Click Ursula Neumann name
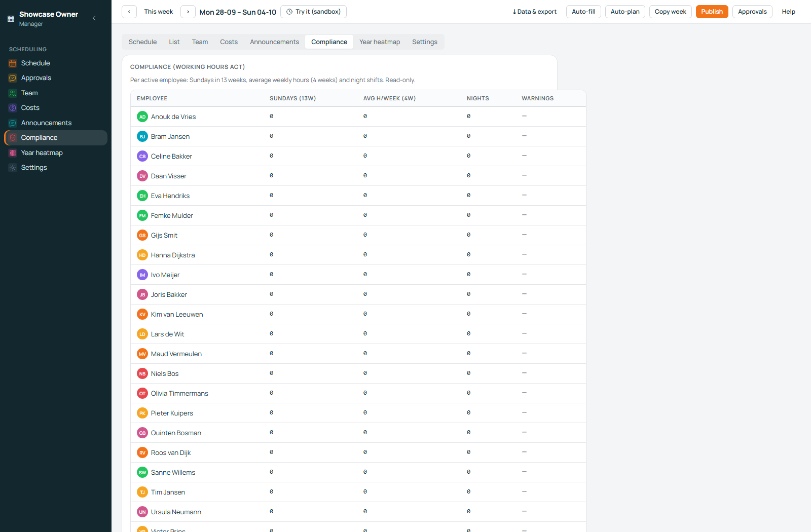 [x=176, y=512]
